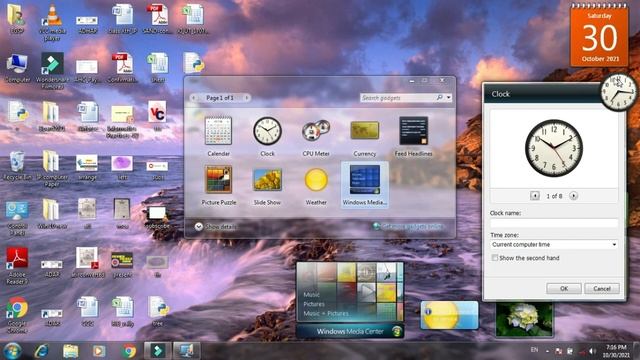Show hidden system tray icons arrow

point(547,351)
